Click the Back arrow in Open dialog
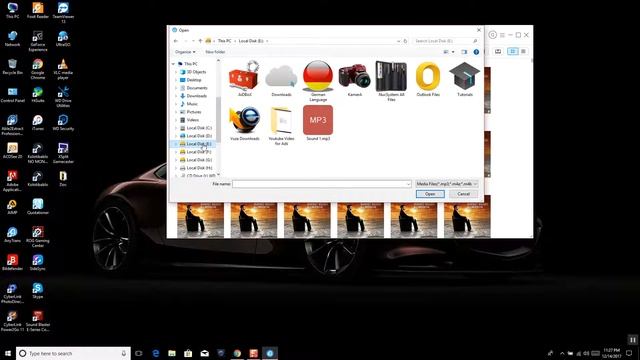The height and width of the screenshot is (360, 640). [176, 41]
